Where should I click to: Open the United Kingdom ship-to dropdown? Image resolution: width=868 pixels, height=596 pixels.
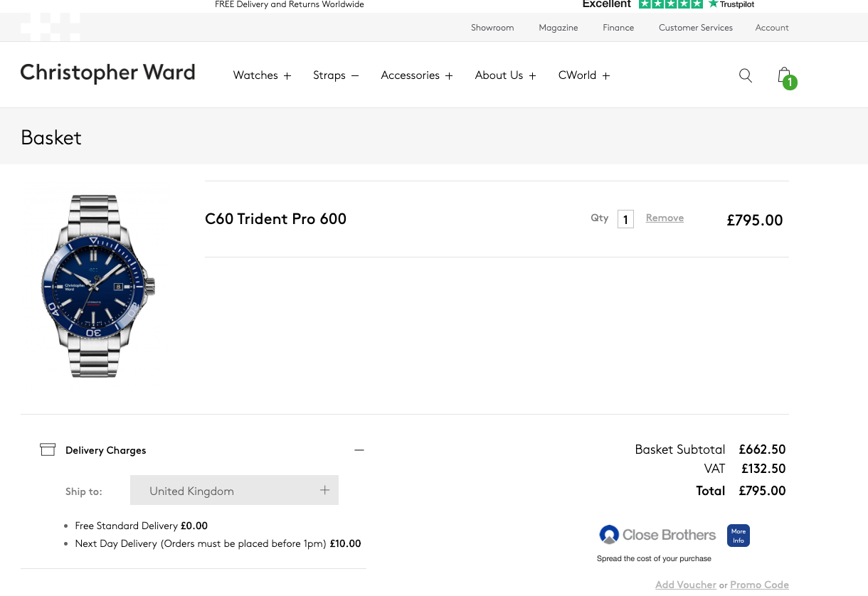tap(234, 490)
